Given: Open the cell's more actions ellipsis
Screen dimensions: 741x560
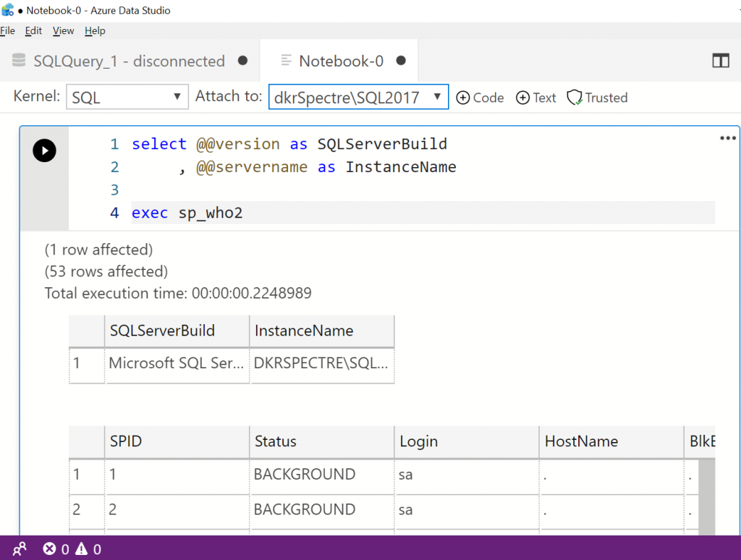Looking at the screenshot, I should coord(727,139).
